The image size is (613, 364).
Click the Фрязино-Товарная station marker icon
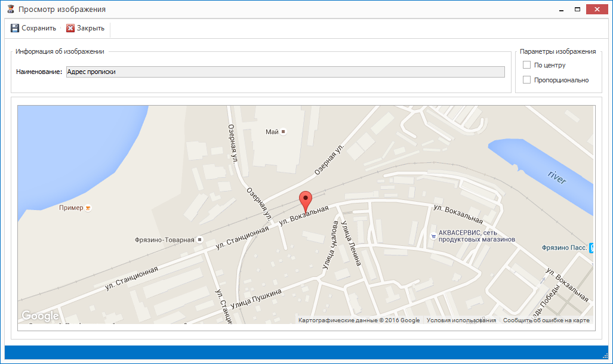200,240
